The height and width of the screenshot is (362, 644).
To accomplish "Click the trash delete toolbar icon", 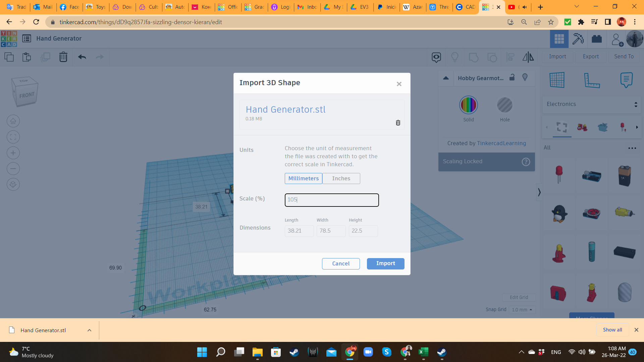I will [x=63, y=57].
